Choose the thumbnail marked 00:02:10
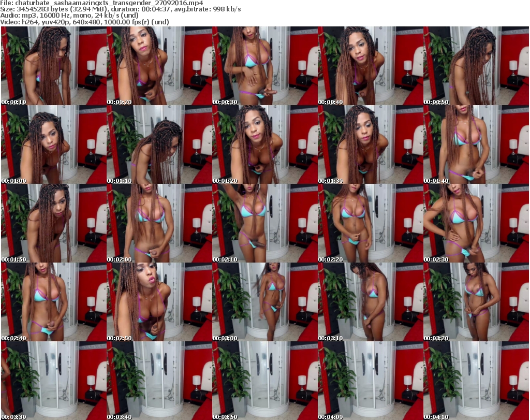530x420 pixels. (x=264, y=224)
